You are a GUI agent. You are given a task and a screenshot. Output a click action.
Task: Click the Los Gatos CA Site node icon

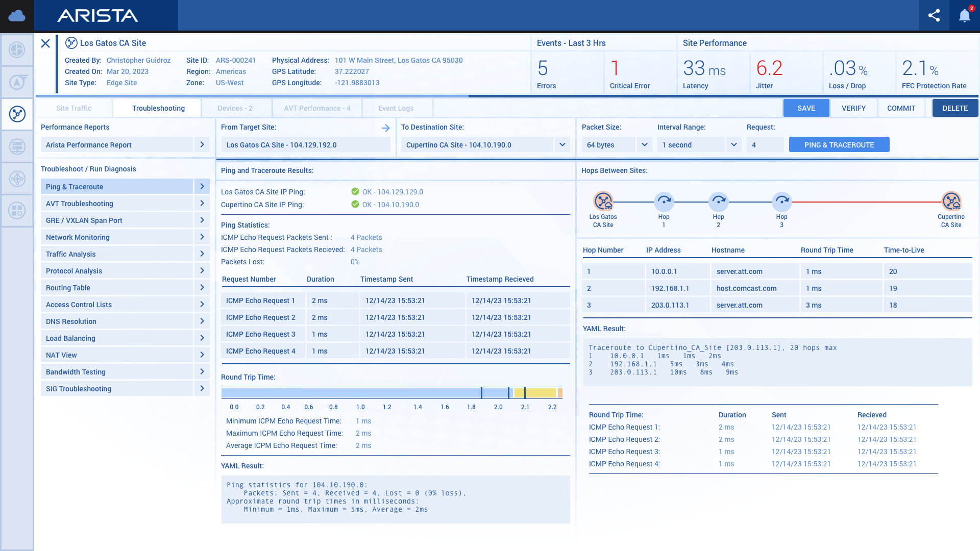pos(603,202)
